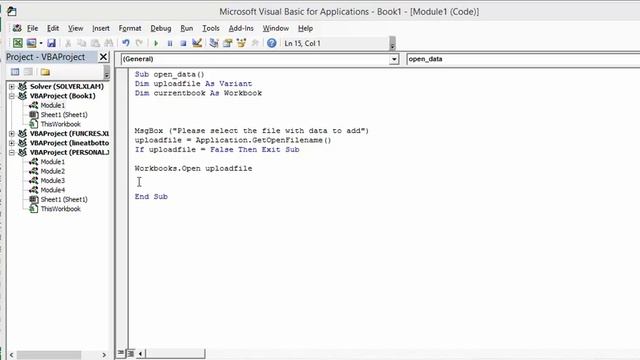Image resolution: width=640 pixels, height=360 pixels.
Task: Open the Help menu
Action: 305,28
